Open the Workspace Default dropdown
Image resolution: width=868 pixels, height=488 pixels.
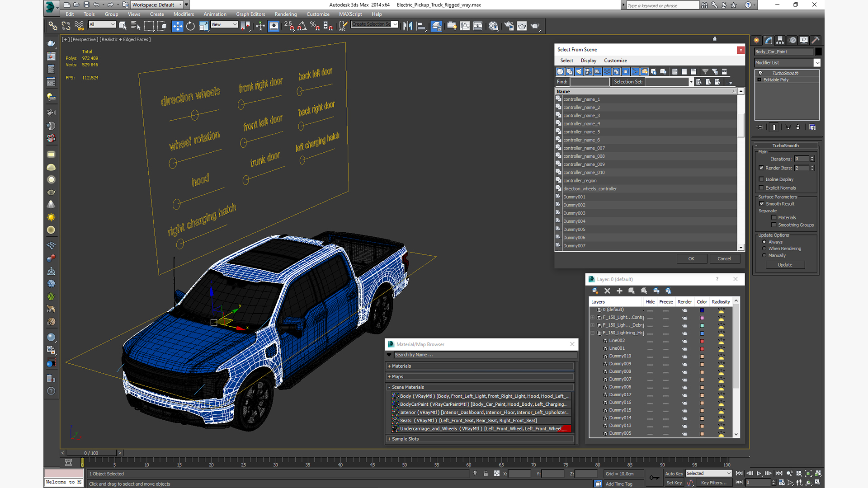click(x=180, y=5)
